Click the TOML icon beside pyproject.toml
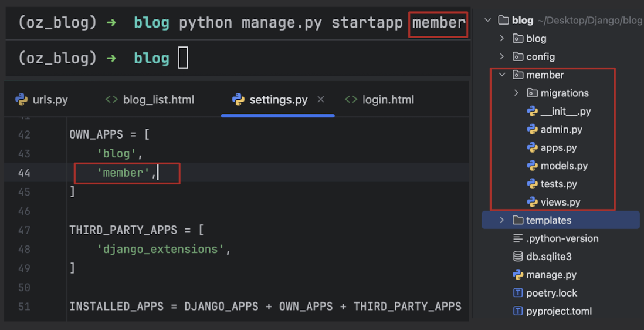644x330 pixels. [x=518, y=311]
